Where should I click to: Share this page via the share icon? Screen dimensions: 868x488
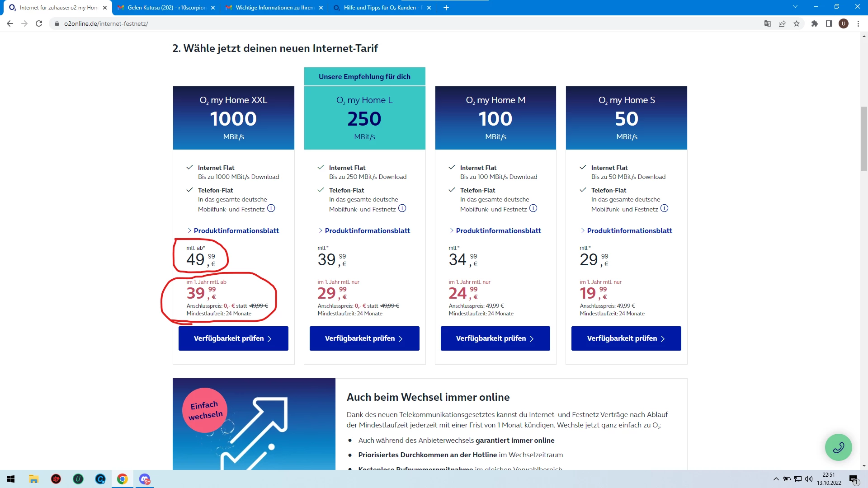pyautogui.click(x=782, y=23)
